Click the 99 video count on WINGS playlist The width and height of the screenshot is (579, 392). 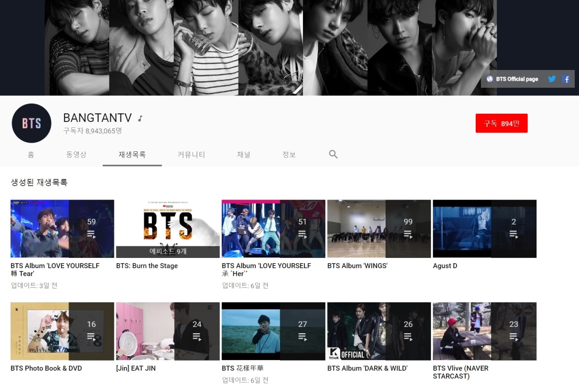tap(408, 222)
